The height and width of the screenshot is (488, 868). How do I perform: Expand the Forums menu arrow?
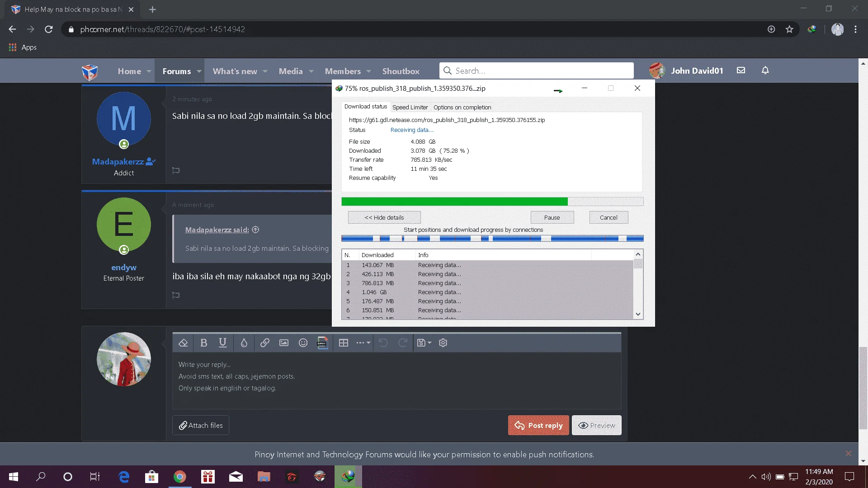199,71
